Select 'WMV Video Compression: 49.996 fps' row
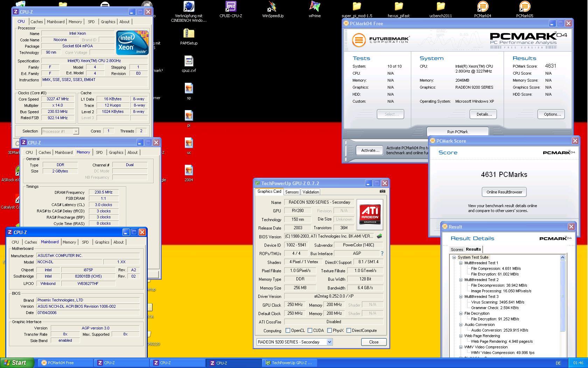Viewport: 588px width, 368px height. (x=503, y=353)
